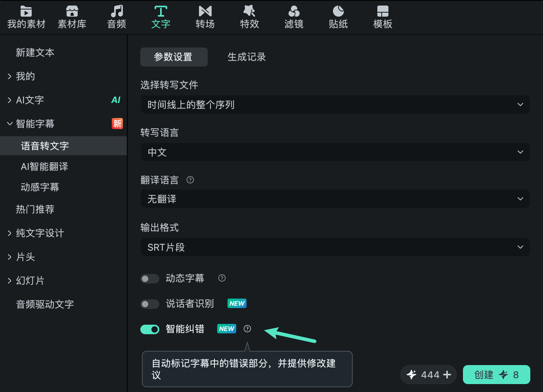Screen dimensions: 543x392
Task: Click the 444 AI credits counter
Action: click(x=428, y=375)
